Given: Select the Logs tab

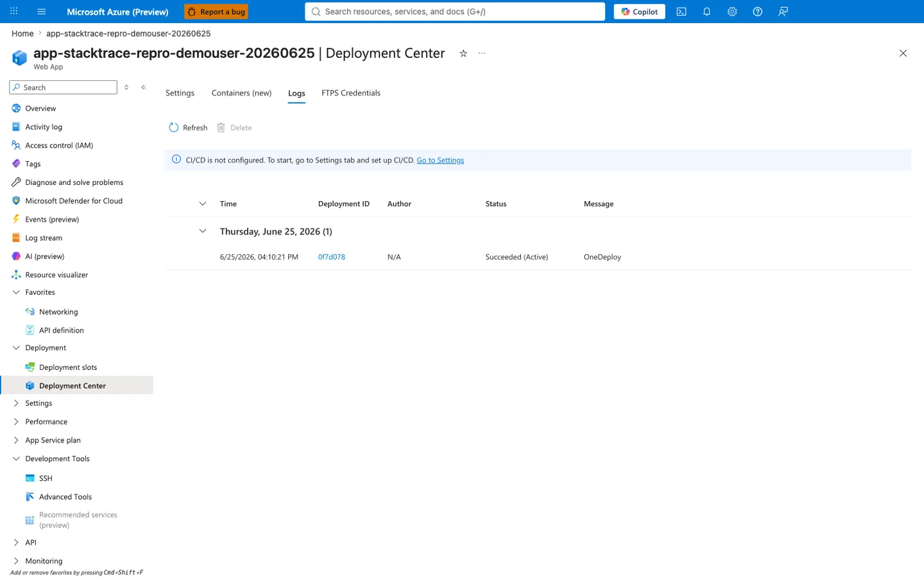Looking at the screenshot, I should click(x=296, y=93).
